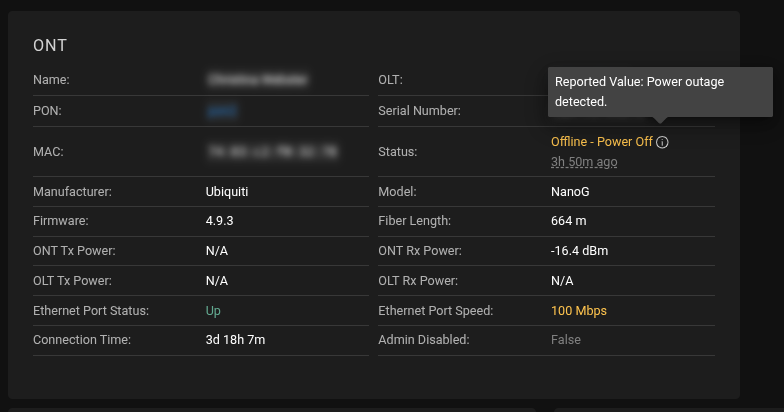The width and height of the screenshot is (784, 412).
Task: Click the "3h 50m ago" timestamp
Action: (x=584, y=161)
